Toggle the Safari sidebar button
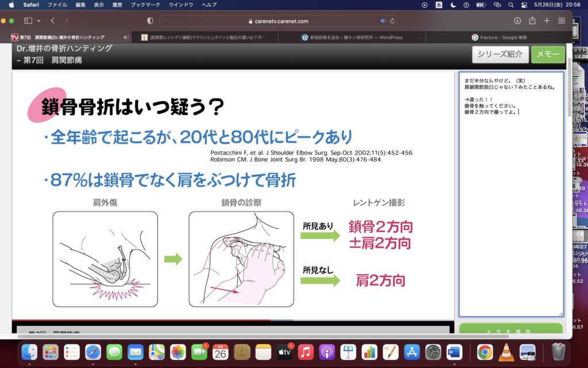 pos(28,21)
